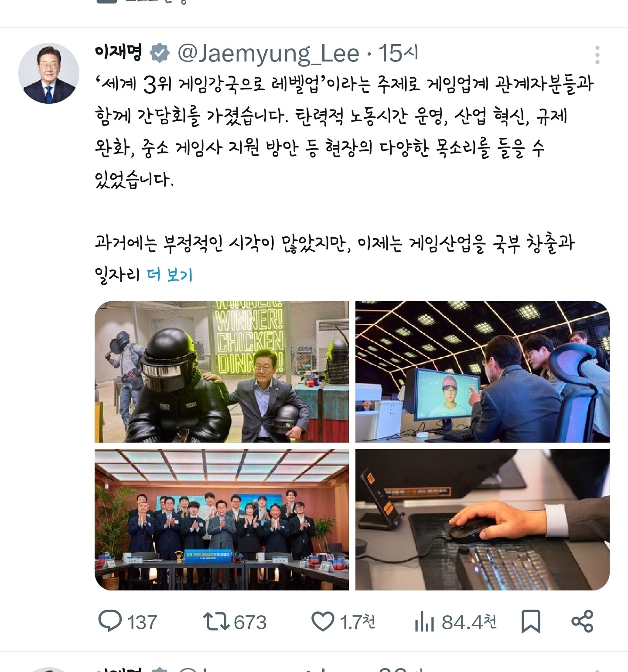
Task: Click the 137 replies count
Action: click(x=142, y=622)
